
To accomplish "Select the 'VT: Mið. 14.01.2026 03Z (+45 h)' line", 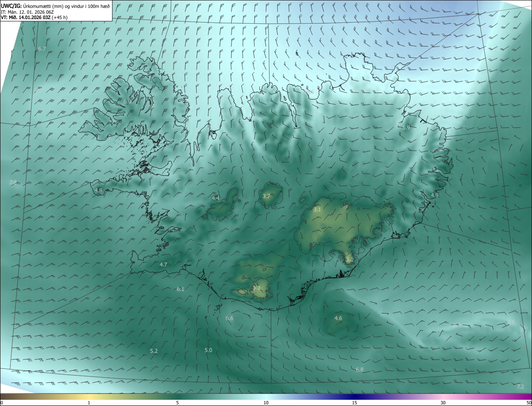I will (34, 17).
